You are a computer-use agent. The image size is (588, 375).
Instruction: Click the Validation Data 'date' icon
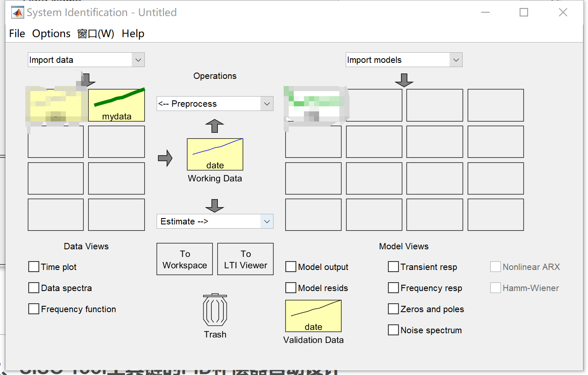pyautogui.click(x=313, y=316)
